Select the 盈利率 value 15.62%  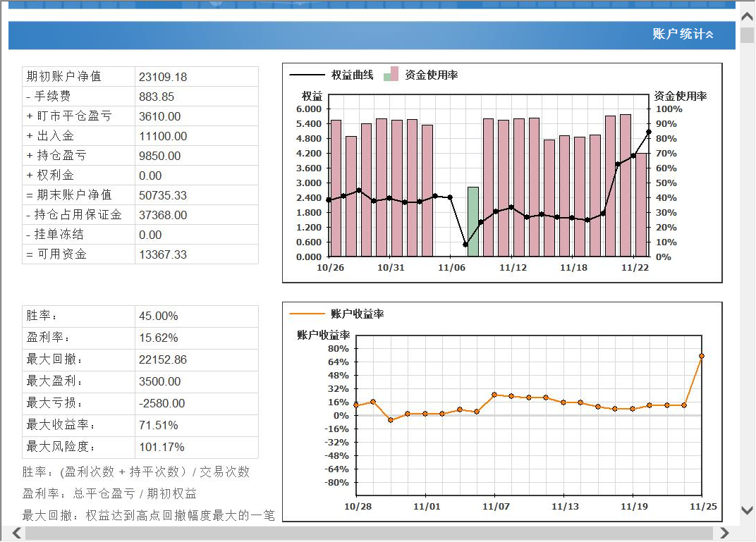(159, 338)
